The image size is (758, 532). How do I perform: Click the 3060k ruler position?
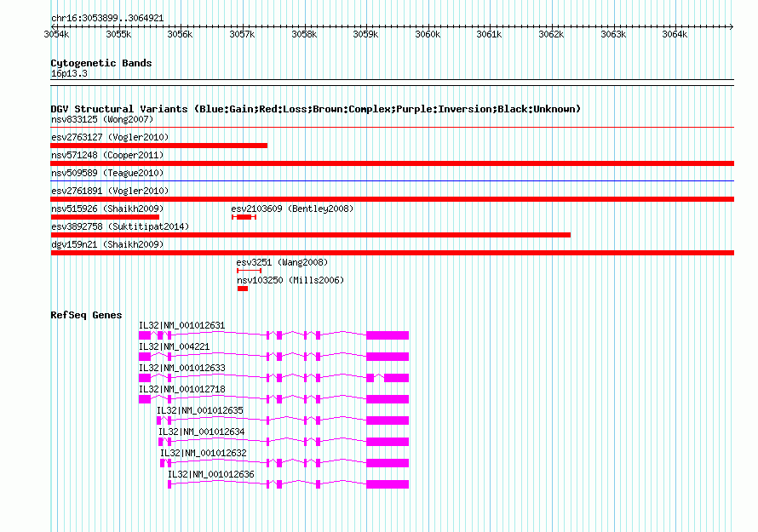[x=428, y=34]
